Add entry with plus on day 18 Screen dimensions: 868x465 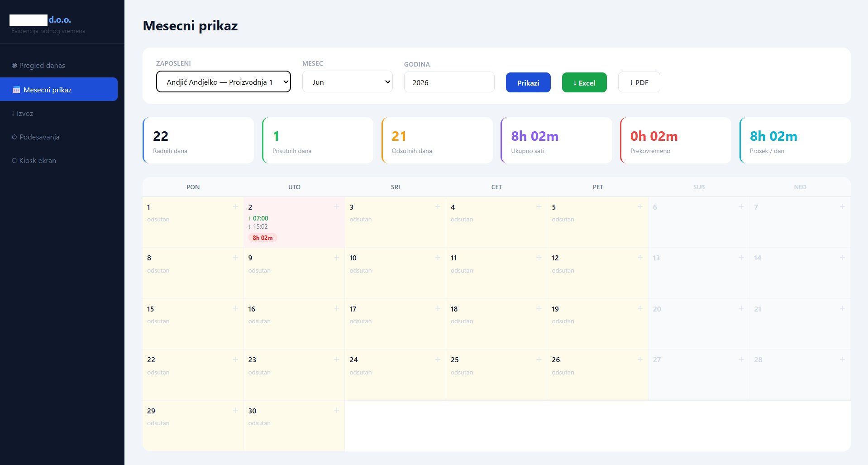539,308
